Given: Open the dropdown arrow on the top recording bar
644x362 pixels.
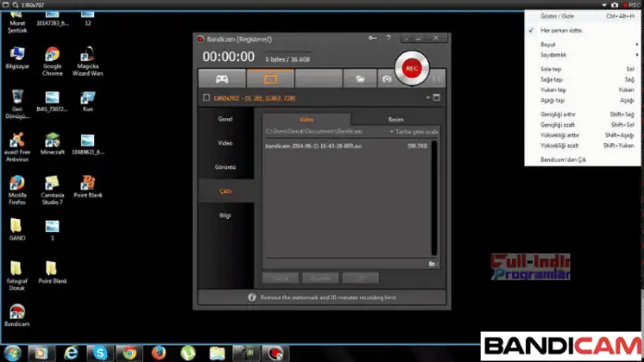Looking at the screenshot, I should tap(604, 5).
